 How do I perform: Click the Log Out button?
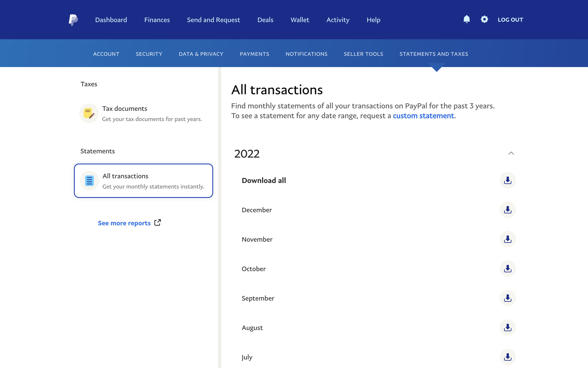point(510,20)
